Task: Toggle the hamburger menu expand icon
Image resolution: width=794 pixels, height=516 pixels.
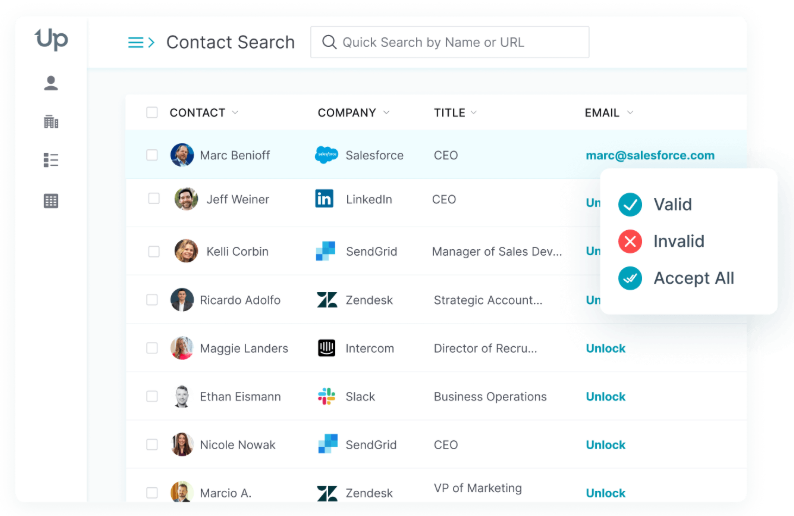Action: [141, 43]
